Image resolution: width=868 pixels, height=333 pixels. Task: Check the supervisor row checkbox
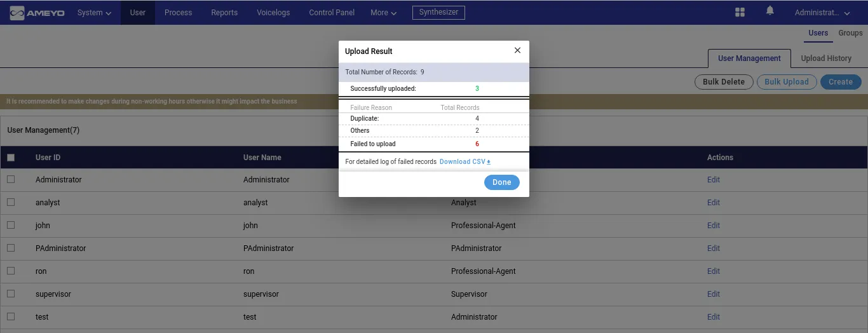pyautogui.click(x=11, y=294)
